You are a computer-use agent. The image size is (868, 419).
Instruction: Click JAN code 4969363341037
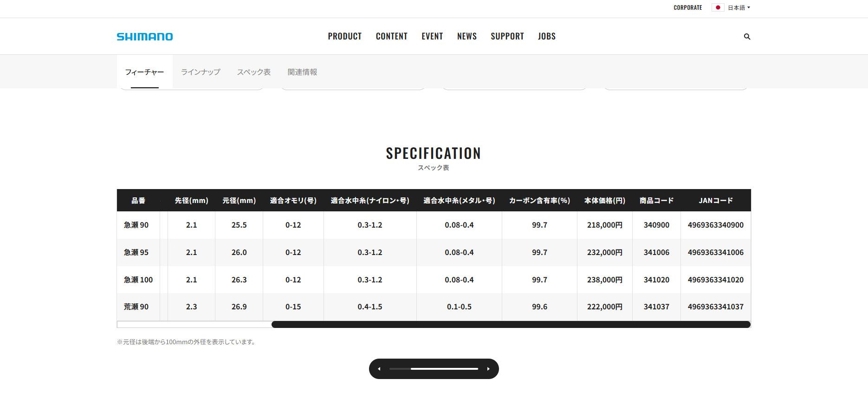coord(716,307)
